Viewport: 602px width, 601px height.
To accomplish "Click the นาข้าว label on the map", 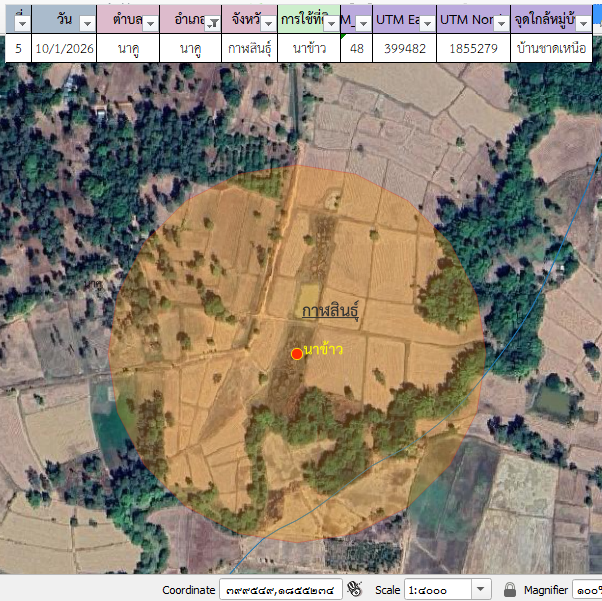I will point(323,349).
